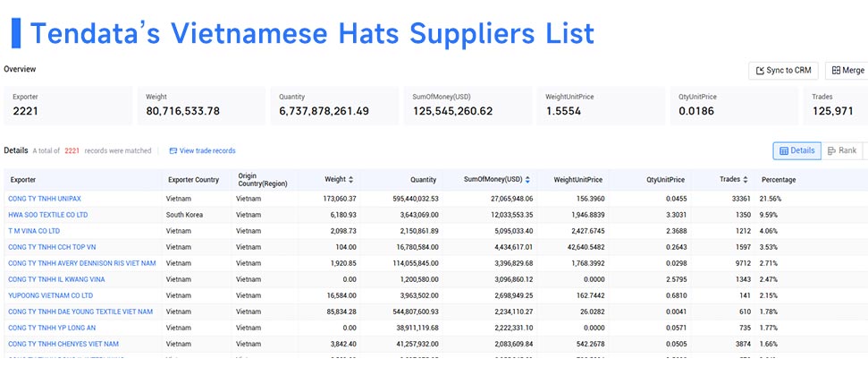Click the QtyUnitPrice column header
Image resolution: width=868 pixels, height=367 pixels.
click(665, 180)
